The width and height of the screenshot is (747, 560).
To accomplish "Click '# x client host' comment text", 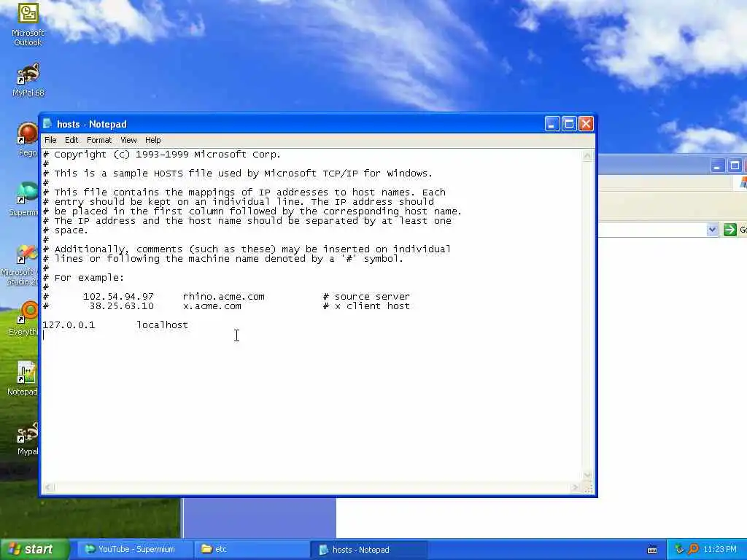I will coord(366,306).
